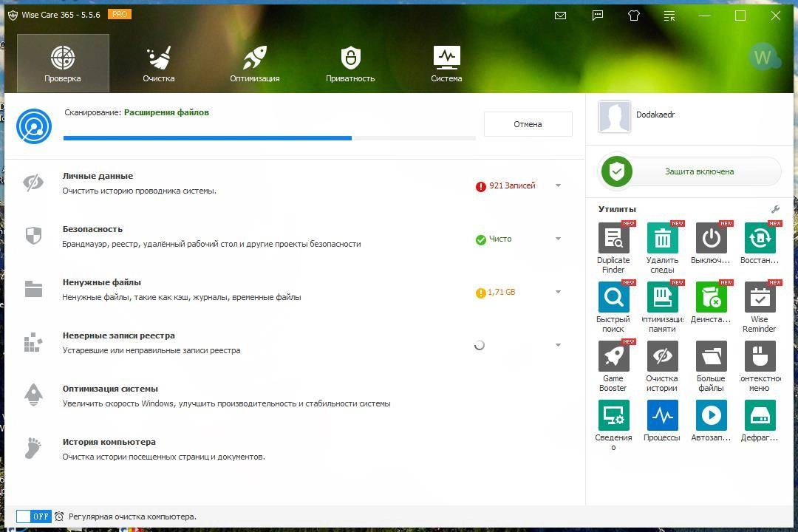The width and height of the screenshot is (798, 532).
Task: Click the footprint icon by История компьютера
Action: click(33, 448)
